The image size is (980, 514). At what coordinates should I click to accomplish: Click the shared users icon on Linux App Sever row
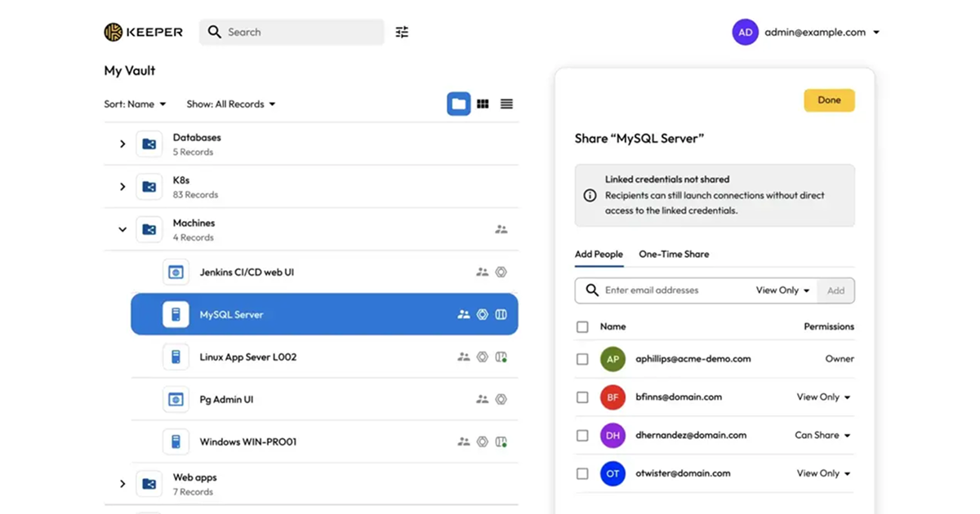464,357
